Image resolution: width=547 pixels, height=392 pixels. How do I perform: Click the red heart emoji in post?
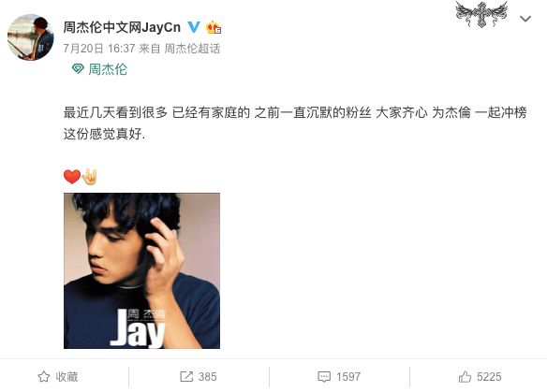[72, 177]
